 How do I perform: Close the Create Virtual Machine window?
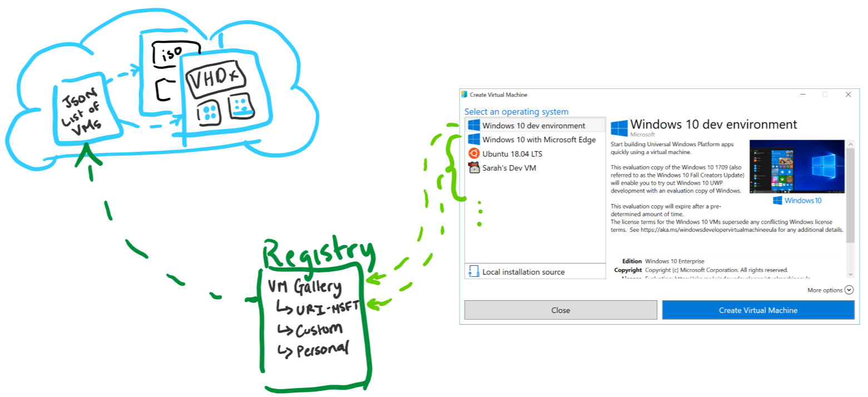(x=848, y=95)
